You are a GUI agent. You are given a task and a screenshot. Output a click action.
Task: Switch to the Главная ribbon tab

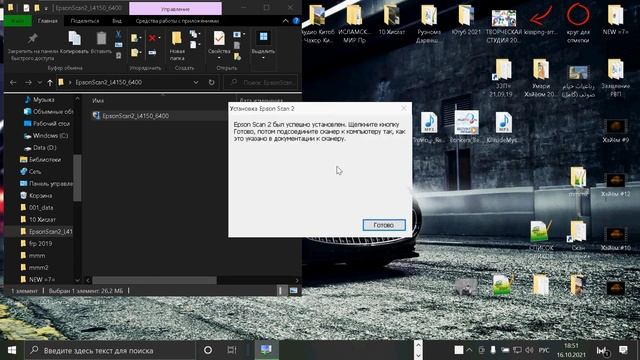[x=48, y=21]
